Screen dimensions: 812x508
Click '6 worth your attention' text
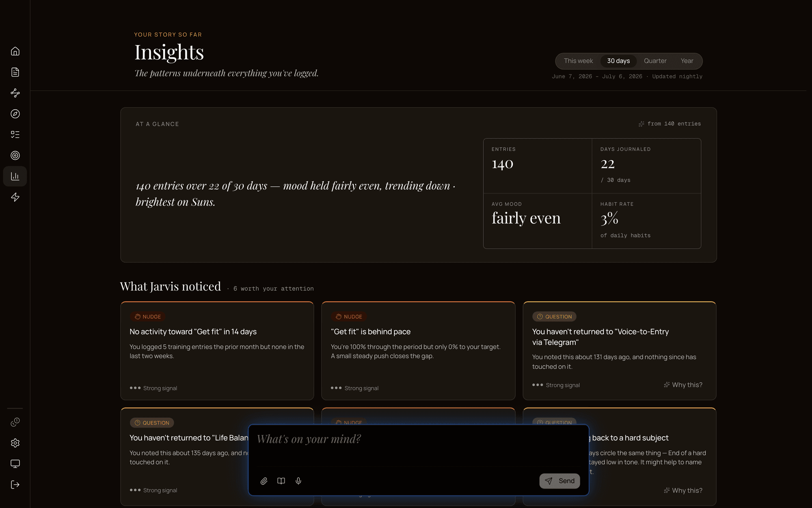click(x=274, y=289)
